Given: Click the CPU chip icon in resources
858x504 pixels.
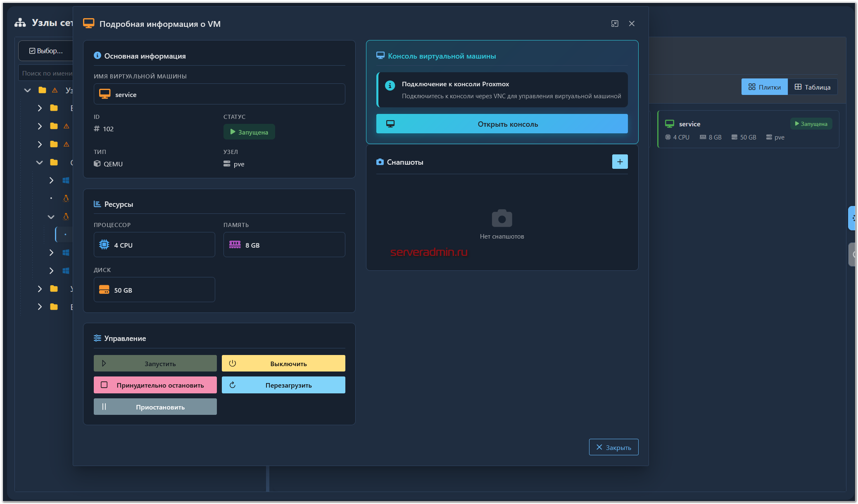Looking at the screenshot, I should (x=104, y=245).
